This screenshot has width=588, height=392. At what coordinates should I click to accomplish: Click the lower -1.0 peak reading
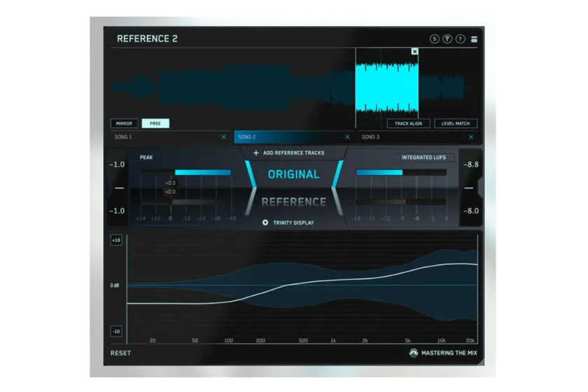tap(117, 211)
